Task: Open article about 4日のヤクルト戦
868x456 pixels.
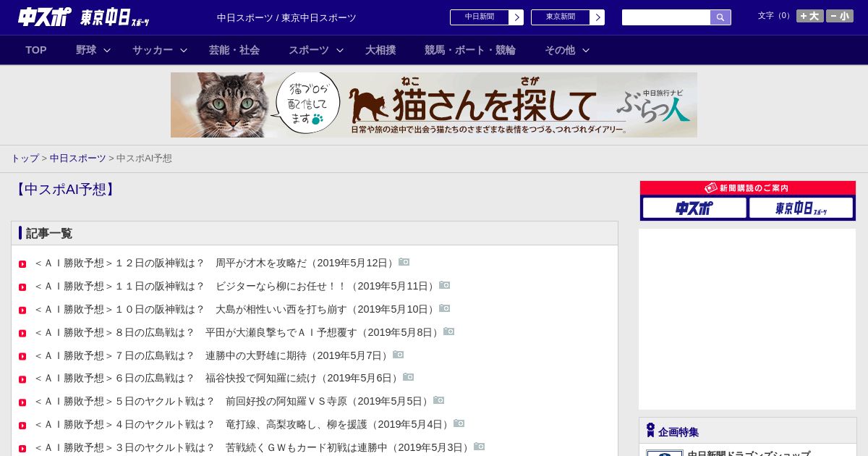Action: point(243,424)
